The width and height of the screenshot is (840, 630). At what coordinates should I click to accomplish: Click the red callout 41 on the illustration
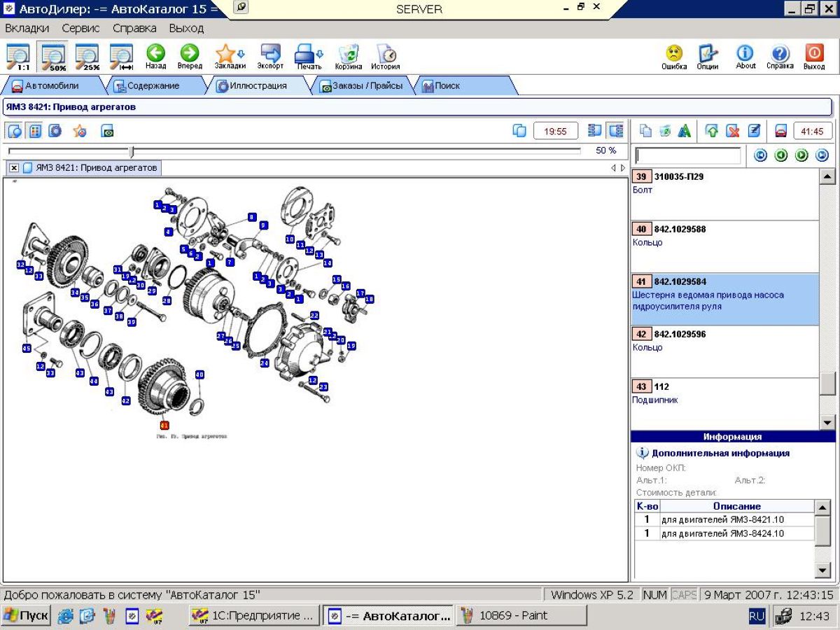pos(164,425)
